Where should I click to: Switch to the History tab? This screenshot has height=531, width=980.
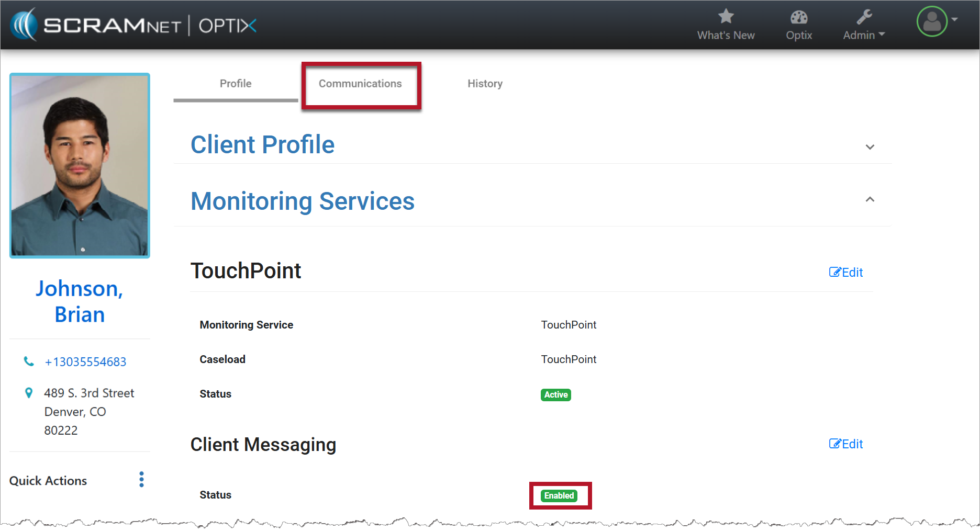[485, 84]
